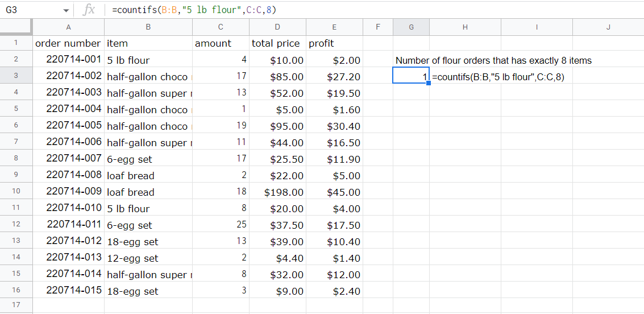
Task: Select column H header
Action: 465,27
